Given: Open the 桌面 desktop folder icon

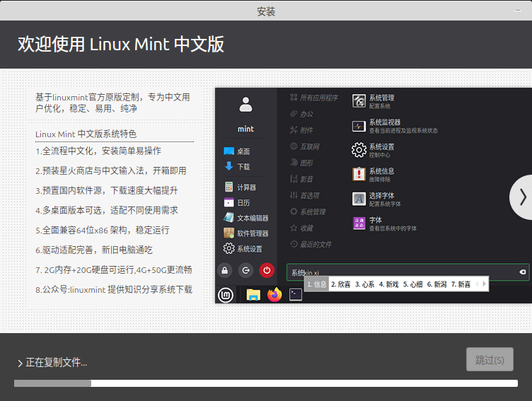Looking at the screenshot, I should click(x=229, y=151).
